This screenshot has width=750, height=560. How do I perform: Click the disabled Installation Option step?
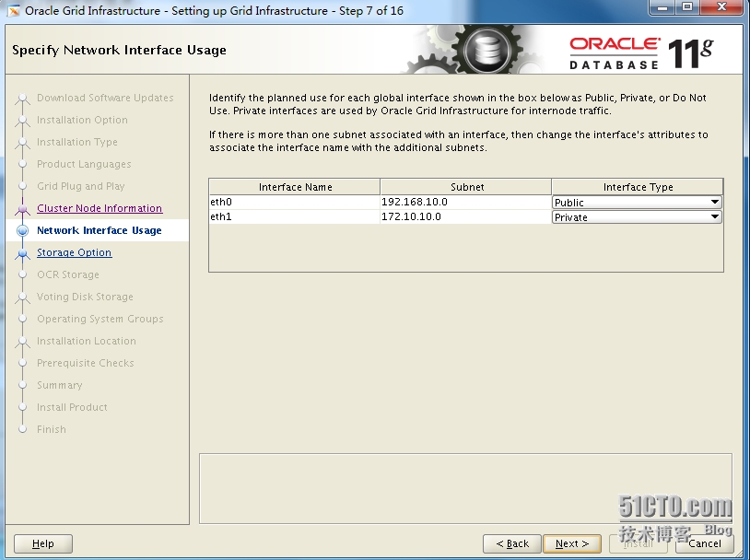82,120
